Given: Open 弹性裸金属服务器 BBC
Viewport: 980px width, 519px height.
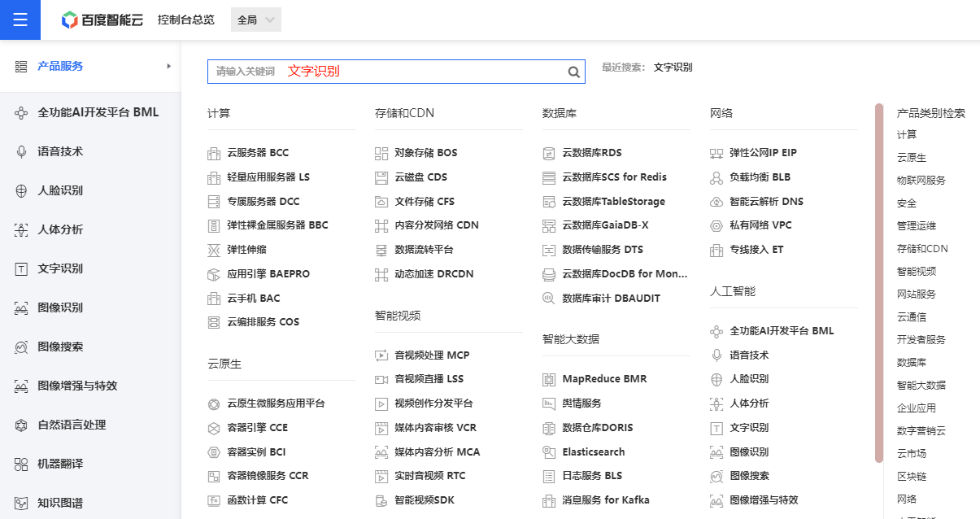Looking at the screenshot, I should coord(277,225).
